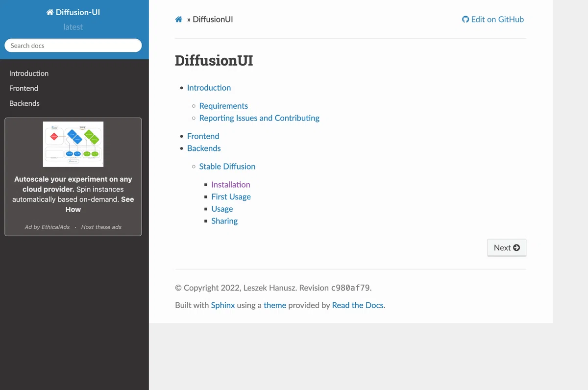Open the Frontend link in contents
Screen dimensions: 588x390
(203, 136)
